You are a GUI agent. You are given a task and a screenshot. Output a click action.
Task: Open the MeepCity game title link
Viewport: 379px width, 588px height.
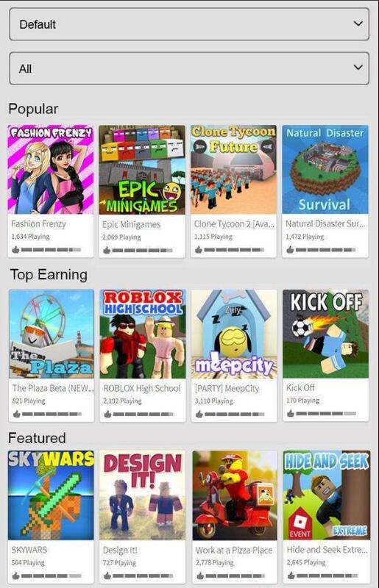click(227, 389)
